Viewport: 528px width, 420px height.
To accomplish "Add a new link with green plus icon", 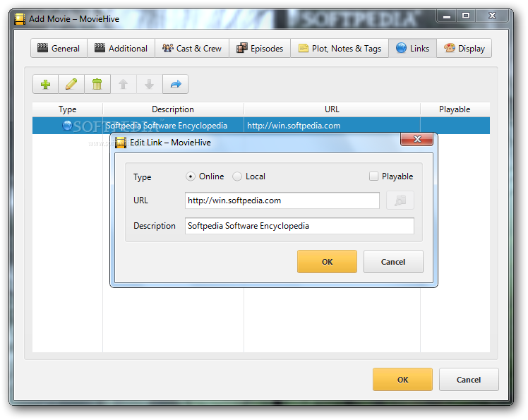I will 45,84.
